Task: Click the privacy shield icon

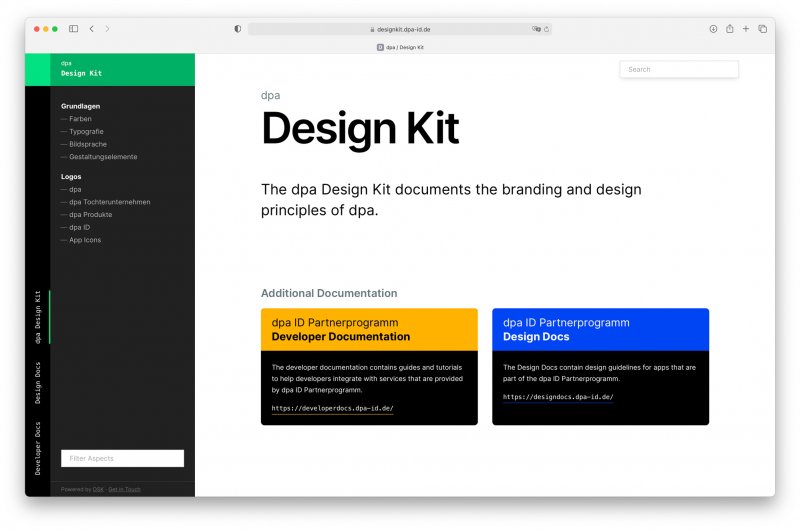Action: tap(237, 29)
